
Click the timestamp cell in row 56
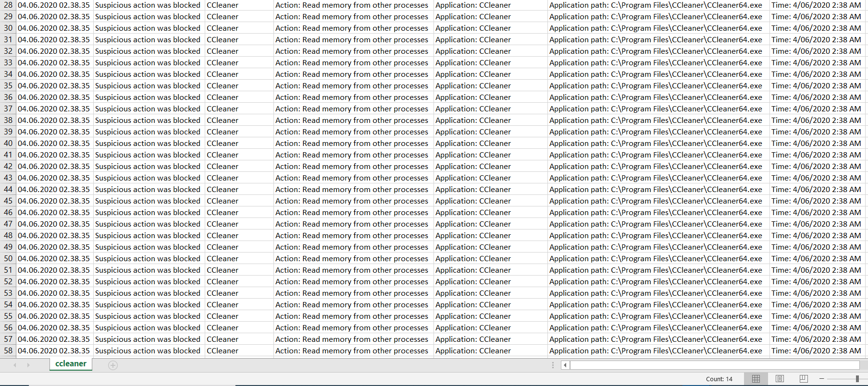coord(55,327)
